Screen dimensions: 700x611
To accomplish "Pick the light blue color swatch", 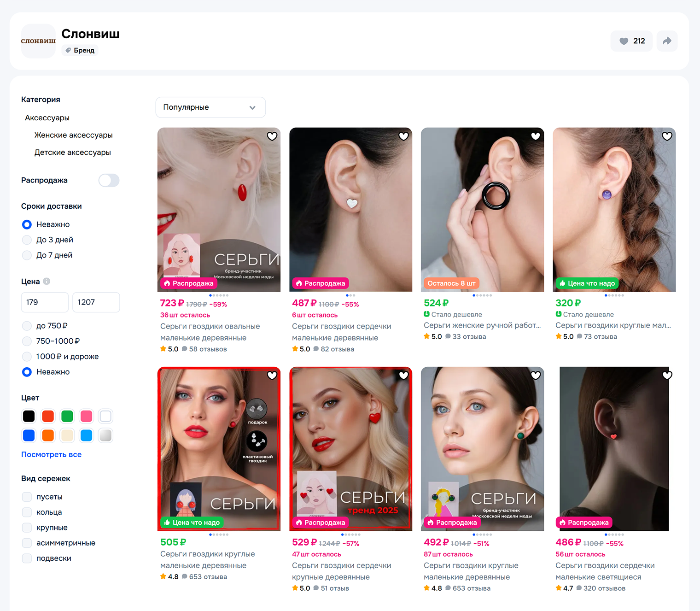I will (87, 435).
